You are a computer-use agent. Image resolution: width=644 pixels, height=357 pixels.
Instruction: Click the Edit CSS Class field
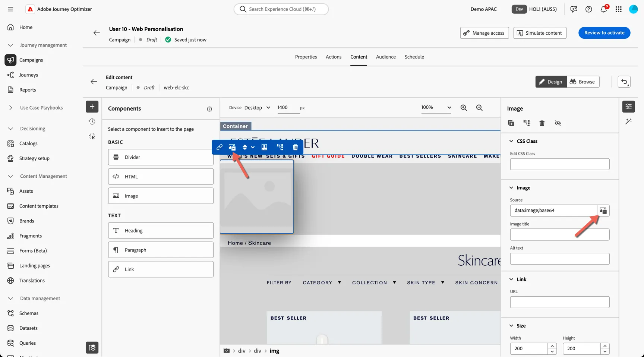(x=560, y=164)
